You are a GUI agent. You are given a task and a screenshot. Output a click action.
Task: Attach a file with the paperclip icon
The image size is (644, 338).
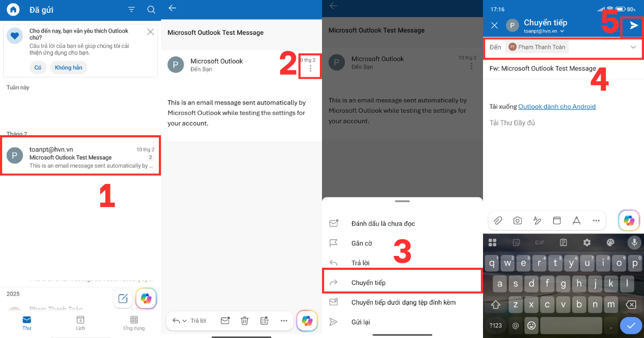tap(498, 221)
